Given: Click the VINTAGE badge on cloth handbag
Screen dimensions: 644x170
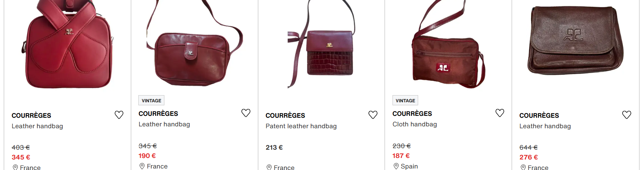Looking at the screenshot, I should coord(405,100).
